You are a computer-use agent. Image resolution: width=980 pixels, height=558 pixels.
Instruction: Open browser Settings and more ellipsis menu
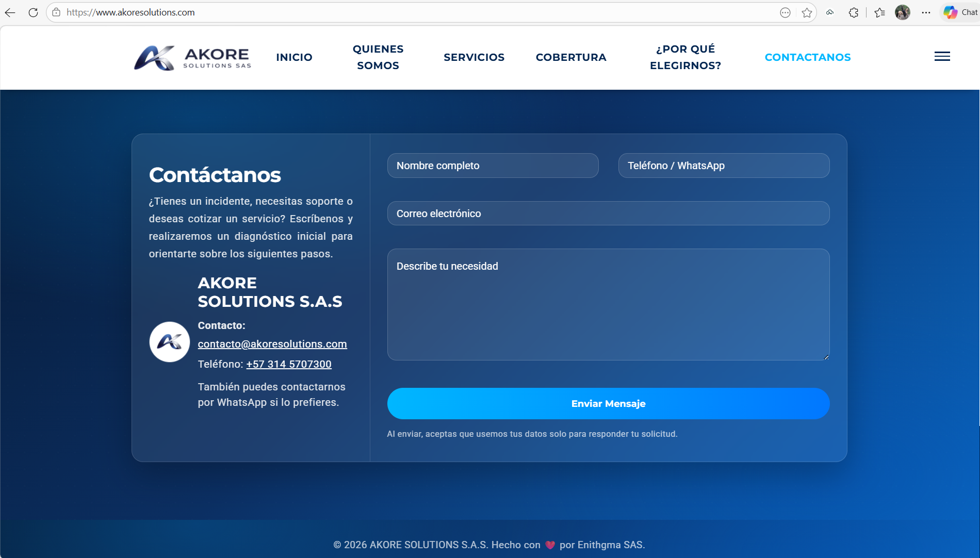coord(926,12)
